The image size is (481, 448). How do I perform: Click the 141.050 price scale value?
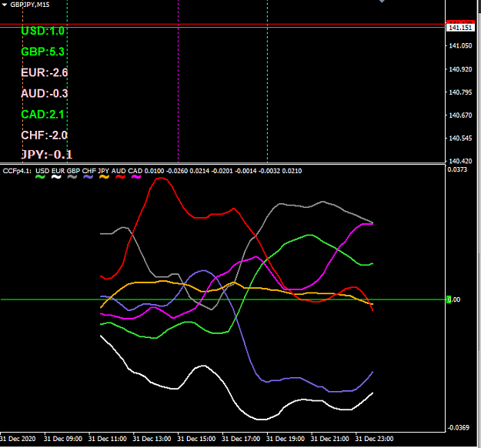coord(460,45)
